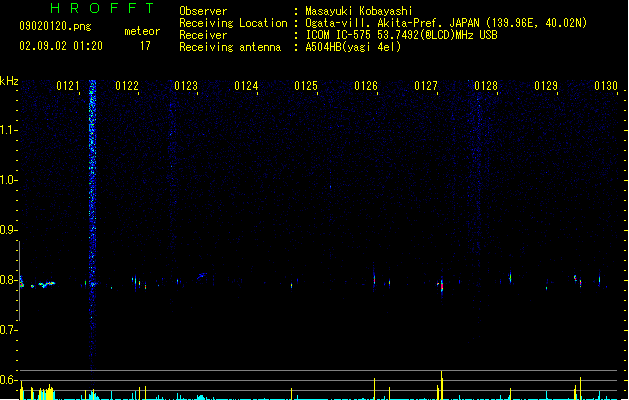Image resolution: width=629 pixels, height=400 pixels.
Task: Click time marker 0123
Action: point(186,86)
